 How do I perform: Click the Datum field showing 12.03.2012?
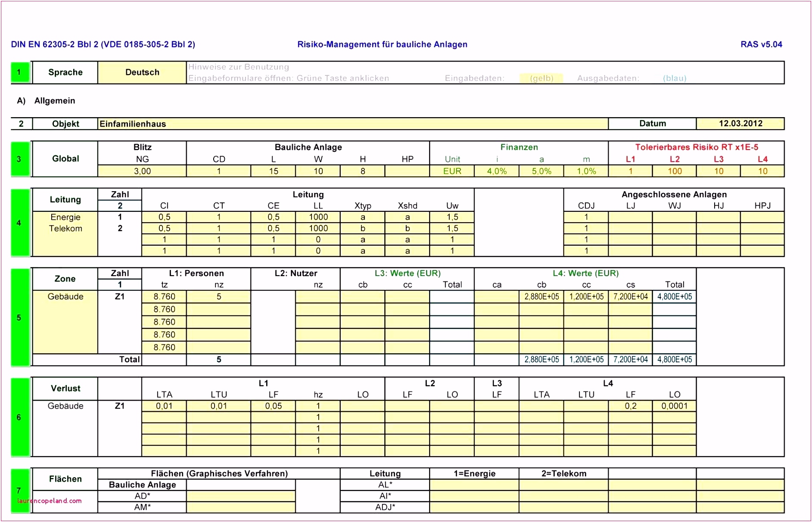(x=740, y=124)
